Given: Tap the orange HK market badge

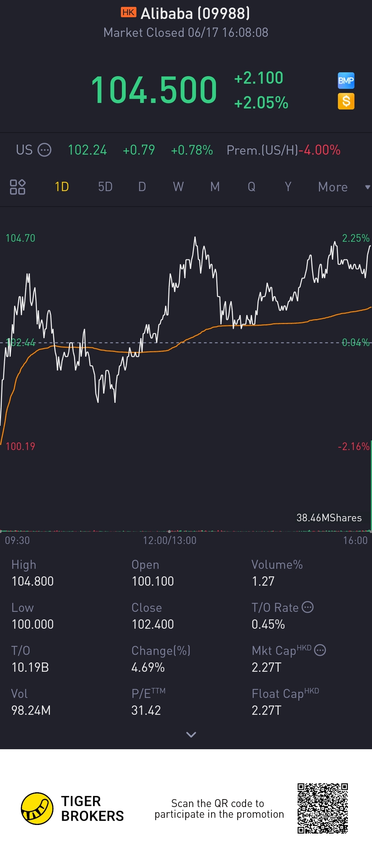Looking at the screenshot, I should [x=128, y=13].
